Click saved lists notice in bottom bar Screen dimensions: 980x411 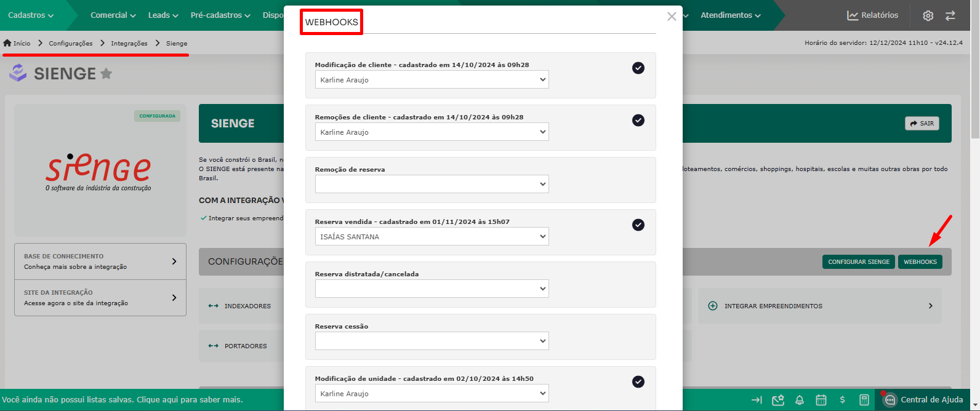pyautogui.click(x=122, y=400)
